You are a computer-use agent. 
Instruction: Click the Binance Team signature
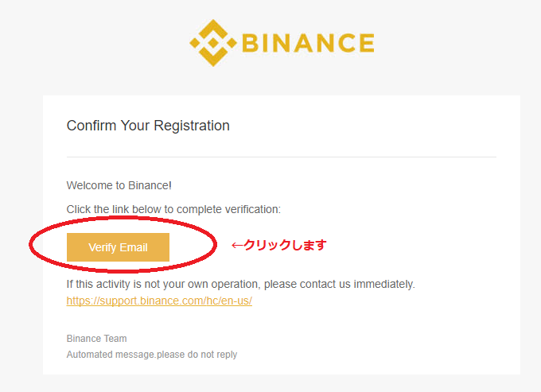[96, 339]
